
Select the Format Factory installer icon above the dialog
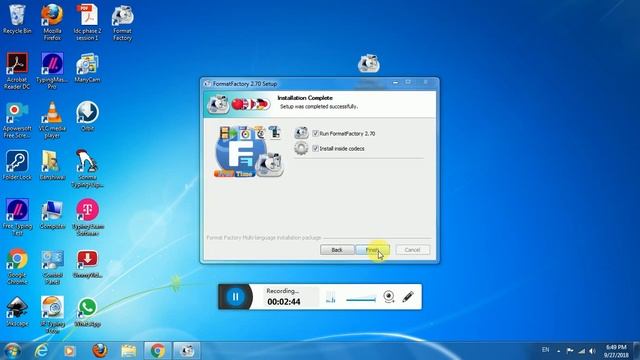coord(369,64)
